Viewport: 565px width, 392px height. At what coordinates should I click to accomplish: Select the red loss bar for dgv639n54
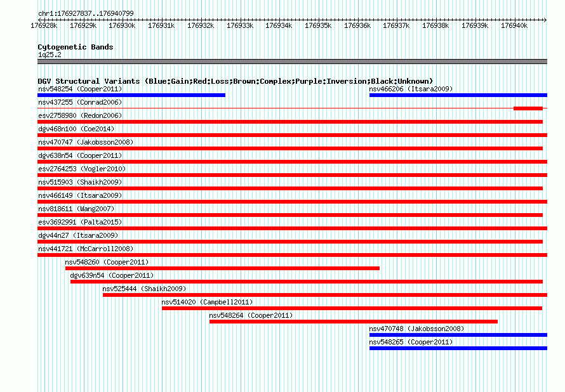point(306,282)
